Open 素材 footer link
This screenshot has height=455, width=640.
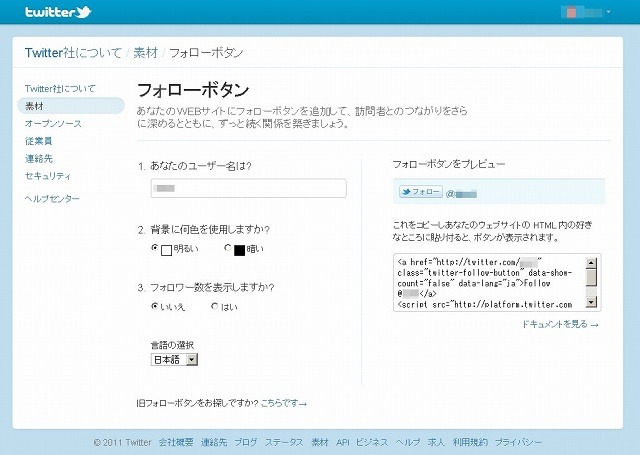coord(320,442)
